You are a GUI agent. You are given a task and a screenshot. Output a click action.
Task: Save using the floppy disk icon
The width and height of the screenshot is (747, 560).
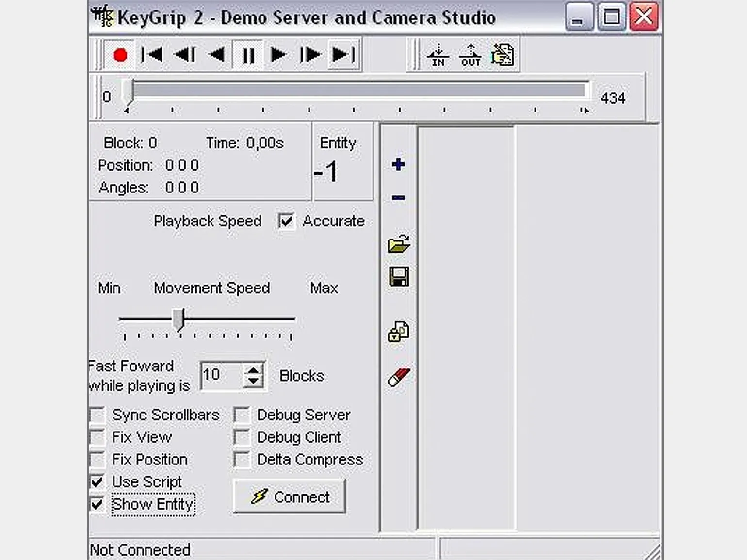tap(399, 277)
